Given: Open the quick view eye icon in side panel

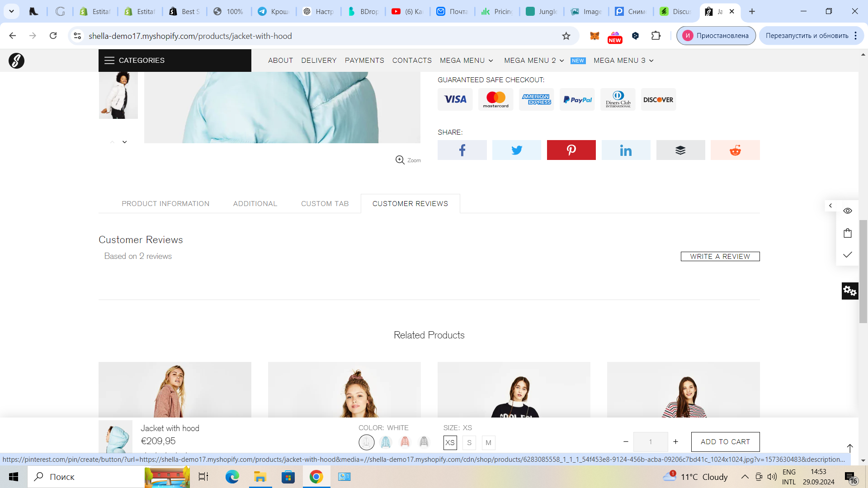Looking at the screenshot, I should (848, 211).
